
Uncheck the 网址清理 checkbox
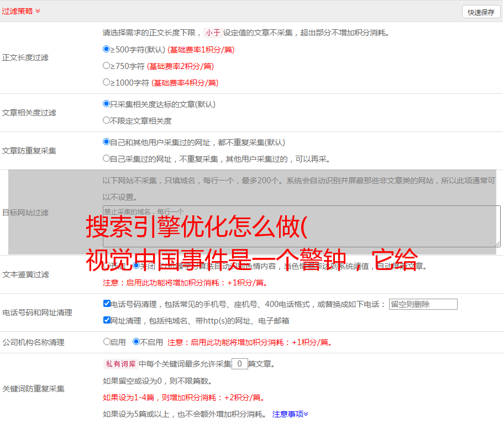(x=107, y=320)
